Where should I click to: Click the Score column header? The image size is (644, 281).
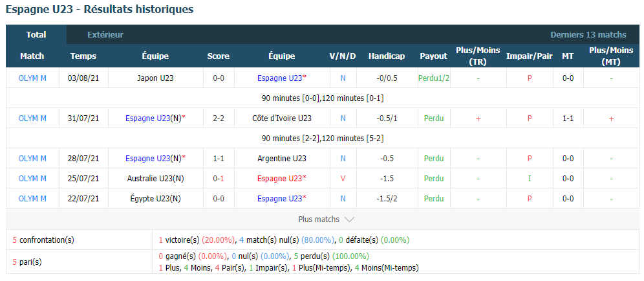pos(218,56)
